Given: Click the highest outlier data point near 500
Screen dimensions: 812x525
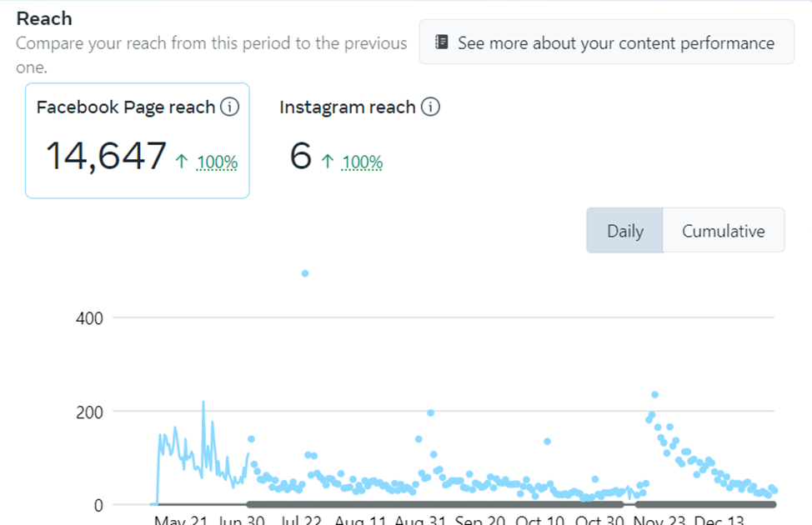Looking at the screenshot, I should [x=305, y=273].
